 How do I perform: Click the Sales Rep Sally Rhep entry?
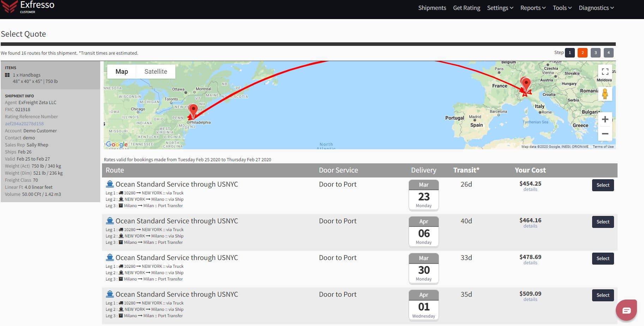(26, 145)
